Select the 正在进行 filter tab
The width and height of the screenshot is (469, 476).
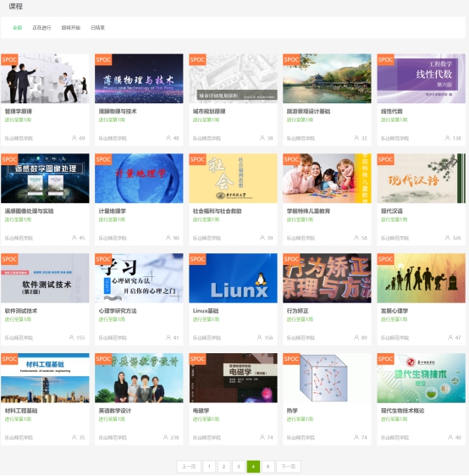[41, 28]
